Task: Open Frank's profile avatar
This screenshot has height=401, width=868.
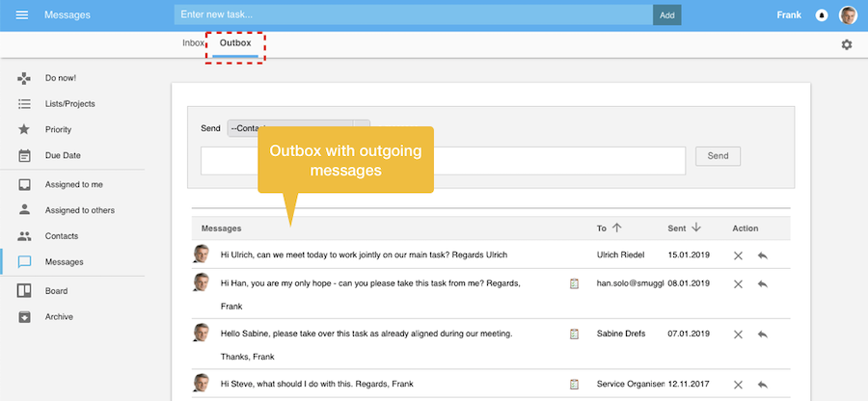Action: pyautogui.click(x=848, y=15)
